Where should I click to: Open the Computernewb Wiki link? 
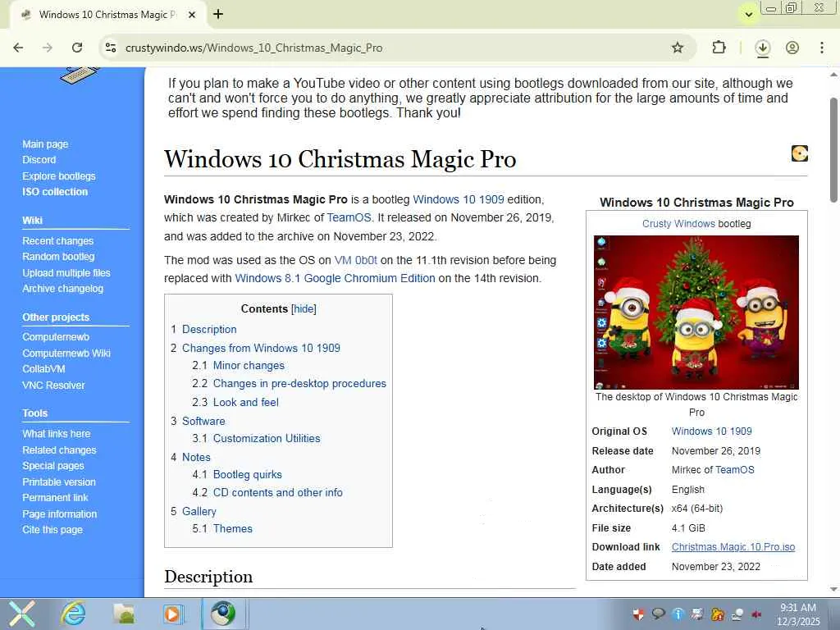point(66,353)
